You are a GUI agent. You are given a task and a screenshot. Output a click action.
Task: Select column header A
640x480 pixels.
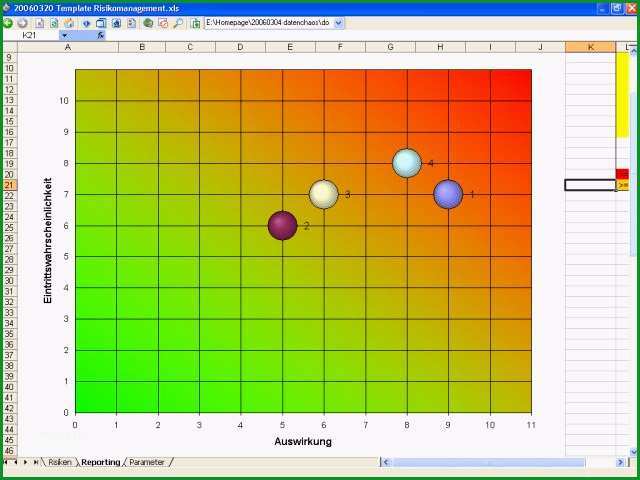coord(68,47)
